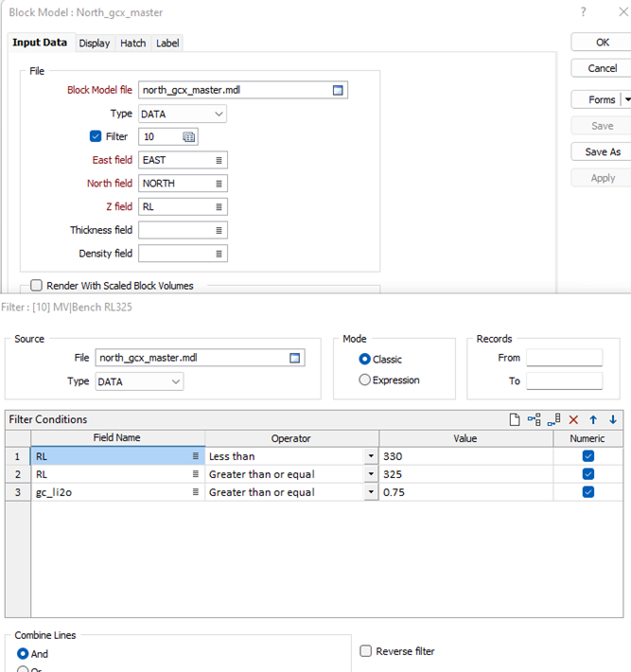The width and height of the screenshot is (631, 672).
Task: Open the field list for East field
Action: pyautogui.click(x=219, y=160)
